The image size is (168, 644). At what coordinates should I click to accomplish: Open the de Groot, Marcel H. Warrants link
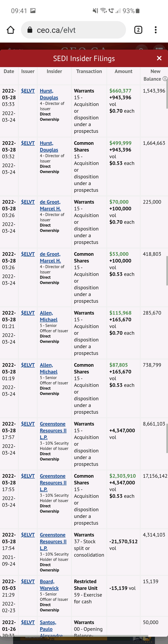(50, 205)
